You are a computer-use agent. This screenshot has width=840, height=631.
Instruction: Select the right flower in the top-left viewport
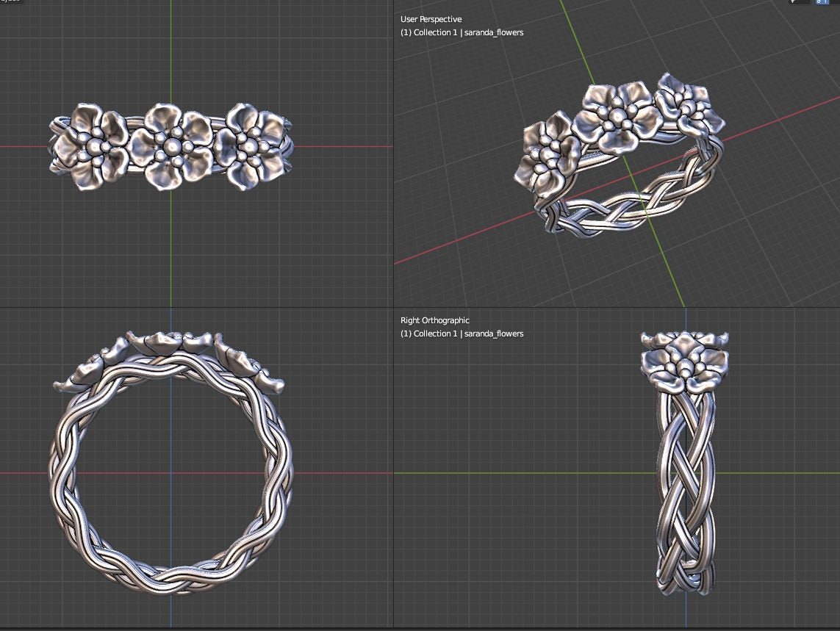coord(251,145)
